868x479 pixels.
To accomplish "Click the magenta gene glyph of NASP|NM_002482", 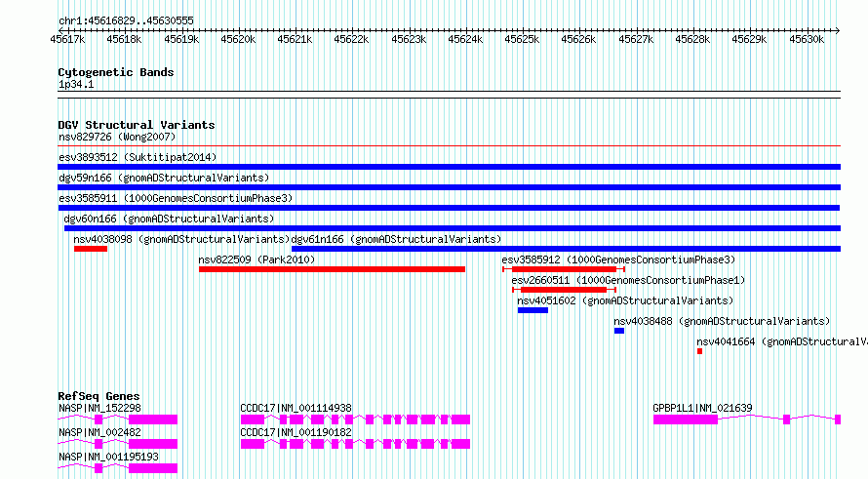I will [x=117, y=444].
